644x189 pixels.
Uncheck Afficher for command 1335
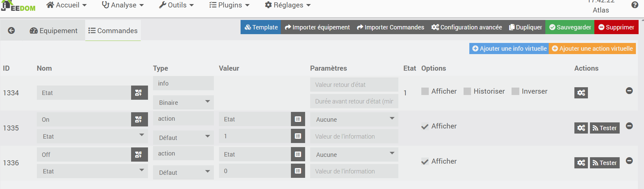click(x=425, y=126)
